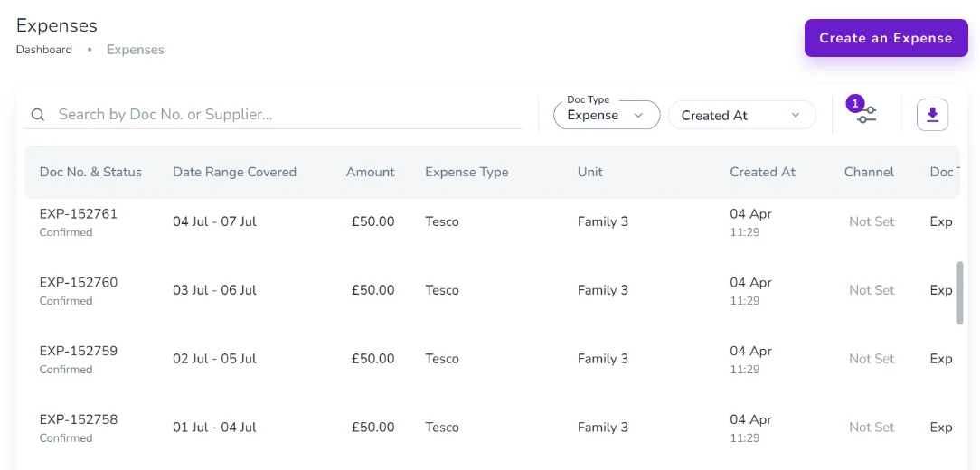
Task: Expand the Doc Type dropdown
Action: pyautogui.click(x=606, y=115)
